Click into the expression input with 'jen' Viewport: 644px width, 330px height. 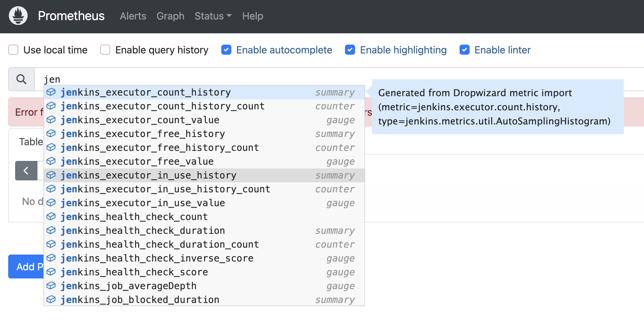coord(339,79)
